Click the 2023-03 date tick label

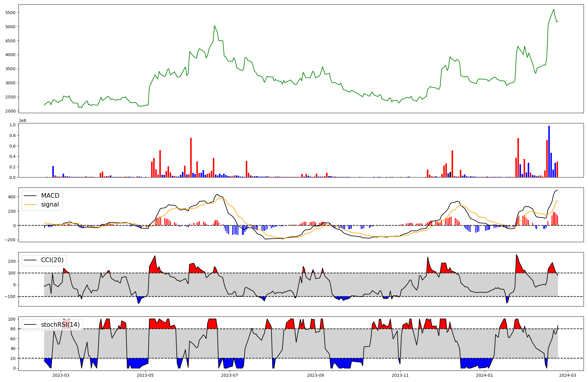tap(61, 375)
